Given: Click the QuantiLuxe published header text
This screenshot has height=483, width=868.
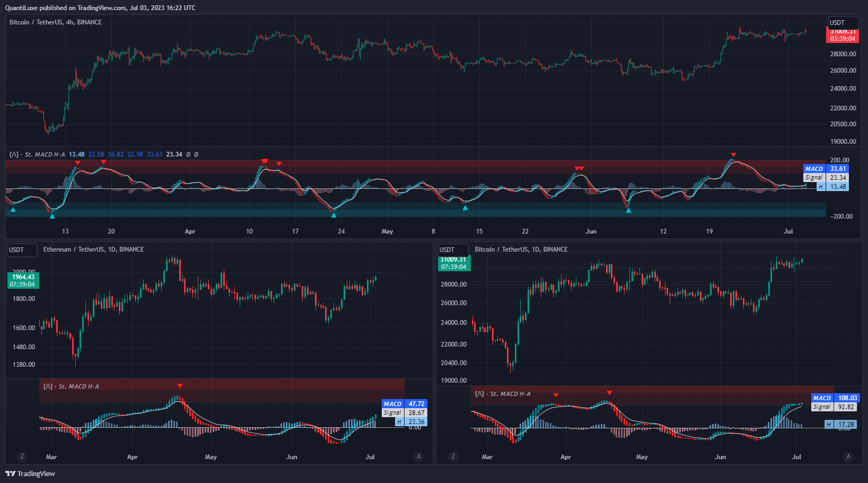Looking at the screenshot, I should click(100, 8).
